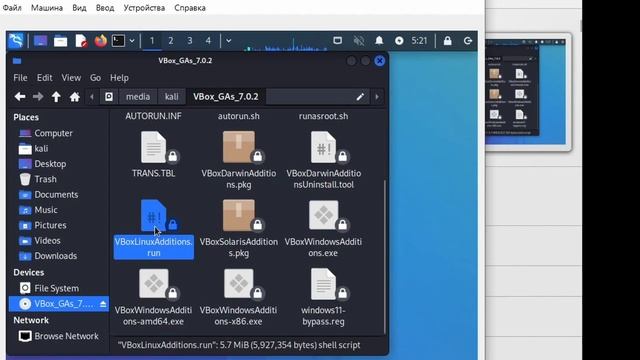
Task: Open the Help menu in file manager
Action: pos(119,78)
